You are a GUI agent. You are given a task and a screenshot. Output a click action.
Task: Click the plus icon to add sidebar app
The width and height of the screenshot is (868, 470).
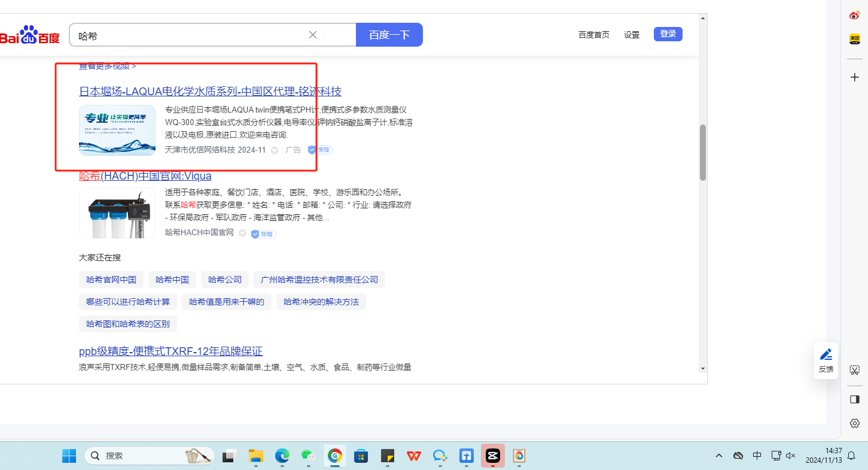pos(855,77)
